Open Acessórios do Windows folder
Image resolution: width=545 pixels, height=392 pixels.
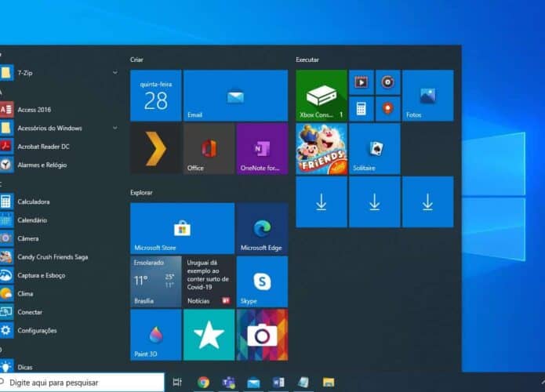pyautogui.click(x=59, y=128)
